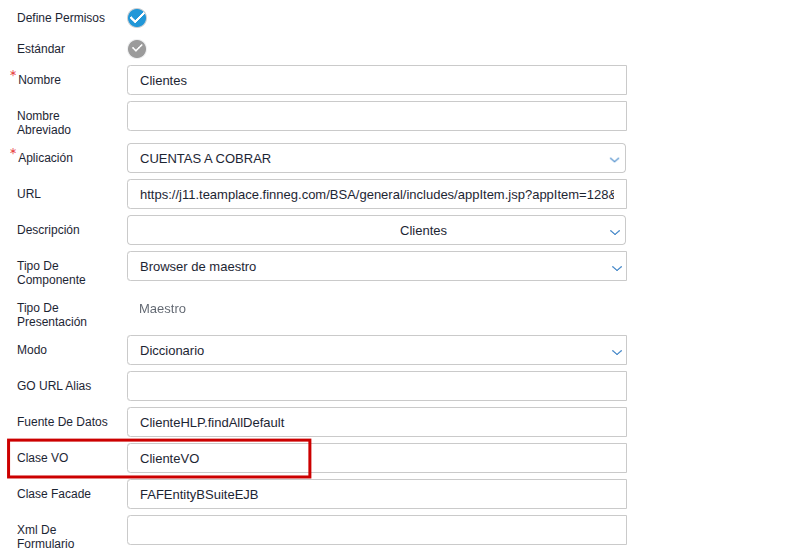Toggle the Estándar checkbox
787x556 pixels.
coord(137,49)
